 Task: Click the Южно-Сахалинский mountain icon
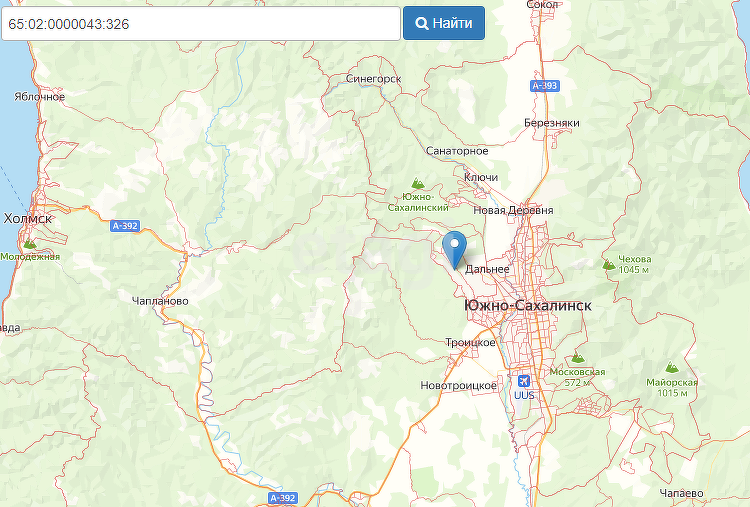coord(418,183)
